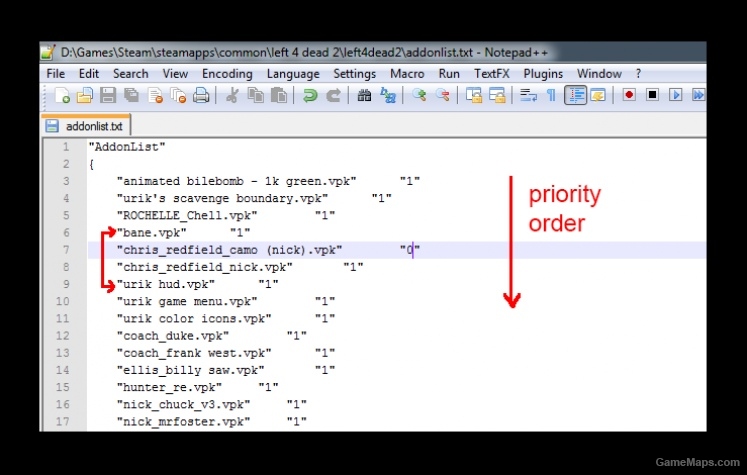Click the Playback macro arrow icon

pos(676,95)
